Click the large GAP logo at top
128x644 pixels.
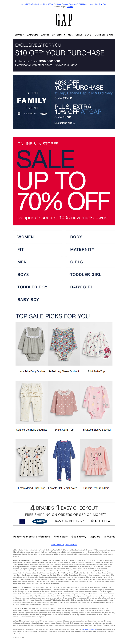(x=64, y=20)
